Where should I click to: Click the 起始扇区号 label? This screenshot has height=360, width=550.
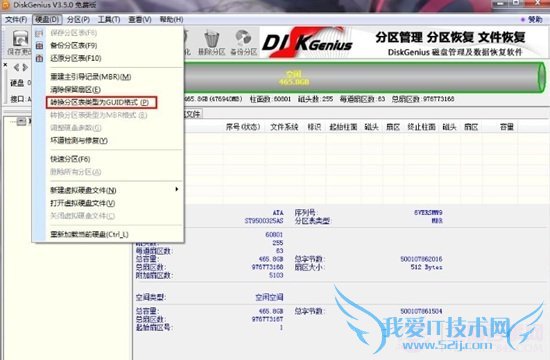[154, 327]
